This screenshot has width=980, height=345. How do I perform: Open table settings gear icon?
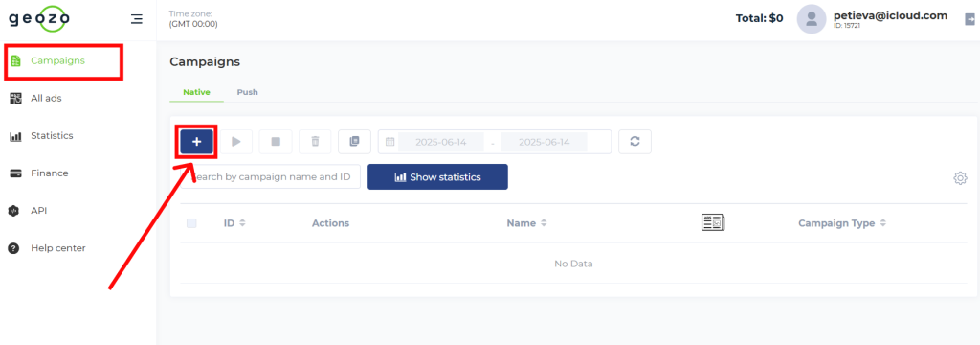(x=960, y=178)
